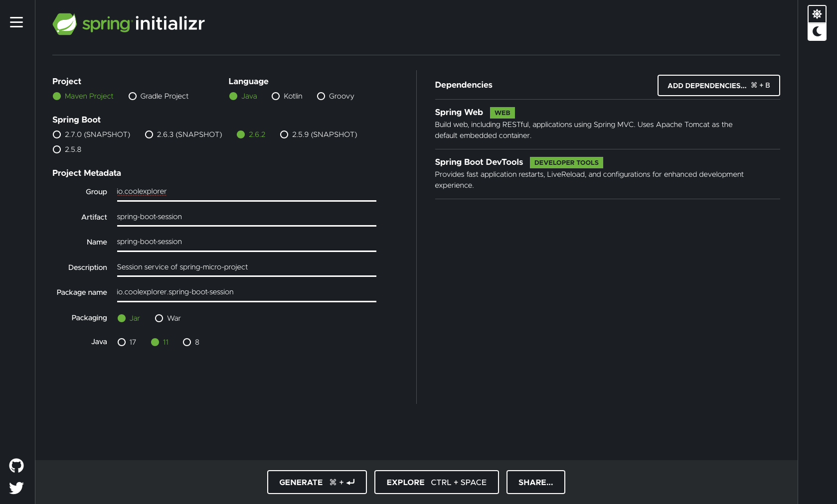Click the Generate button
Image resolution: width=837 pixels, height=504 pixels.
(x=317, y=482)
